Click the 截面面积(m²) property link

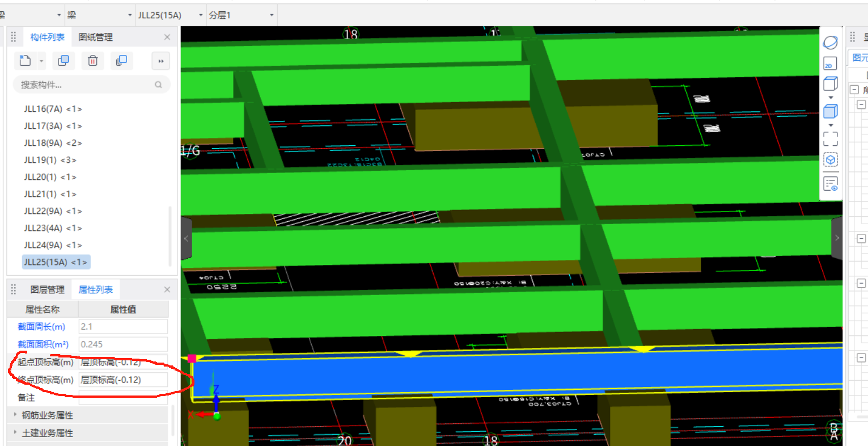[x=43, y=344]
